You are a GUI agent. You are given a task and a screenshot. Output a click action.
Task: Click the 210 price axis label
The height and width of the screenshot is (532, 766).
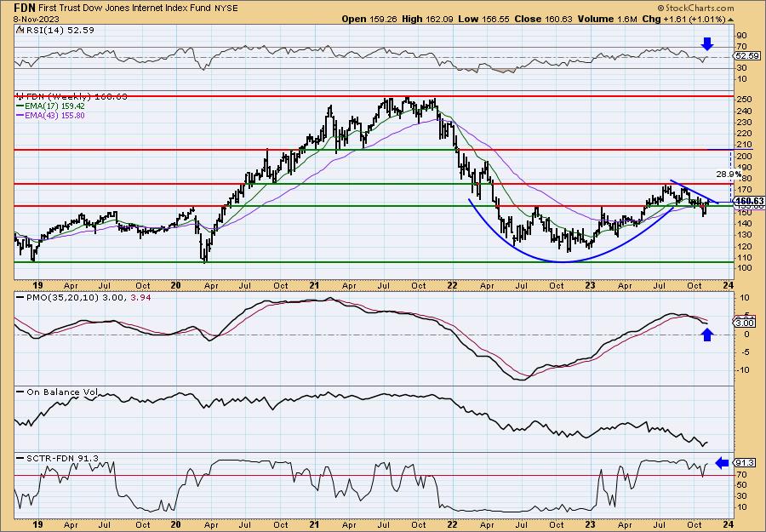(x=745, y=145)
